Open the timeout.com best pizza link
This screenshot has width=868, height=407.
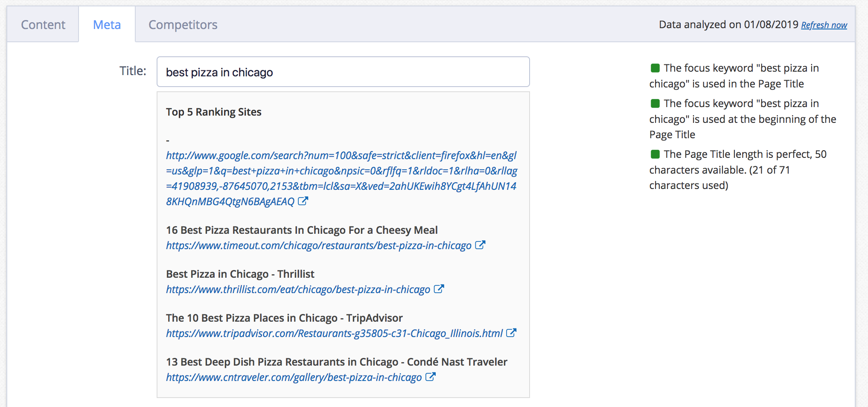(319, 246)
